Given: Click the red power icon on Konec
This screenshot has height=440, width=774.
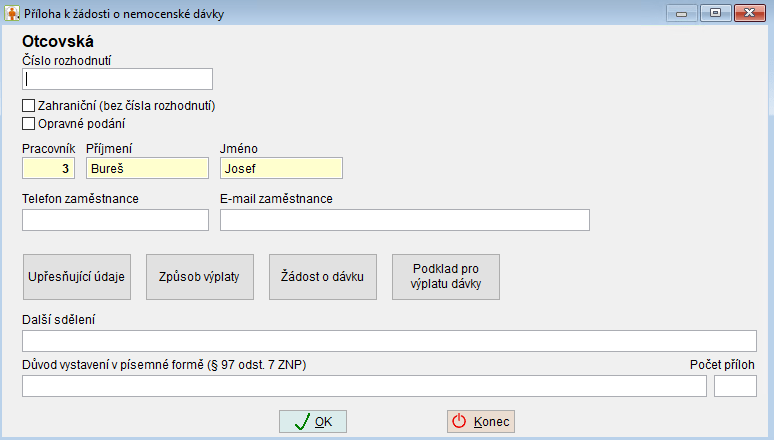Looking at the screenshot, I should [459, 421].
